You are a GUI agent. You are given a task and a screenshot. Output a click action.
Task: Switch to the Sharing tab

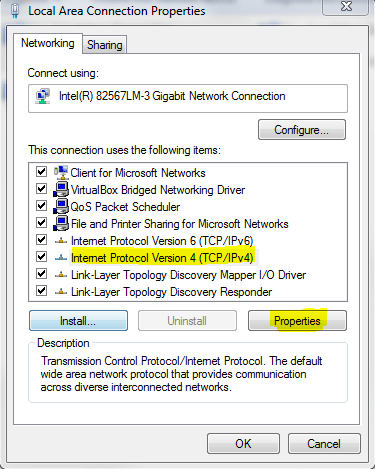pos(105,45)
